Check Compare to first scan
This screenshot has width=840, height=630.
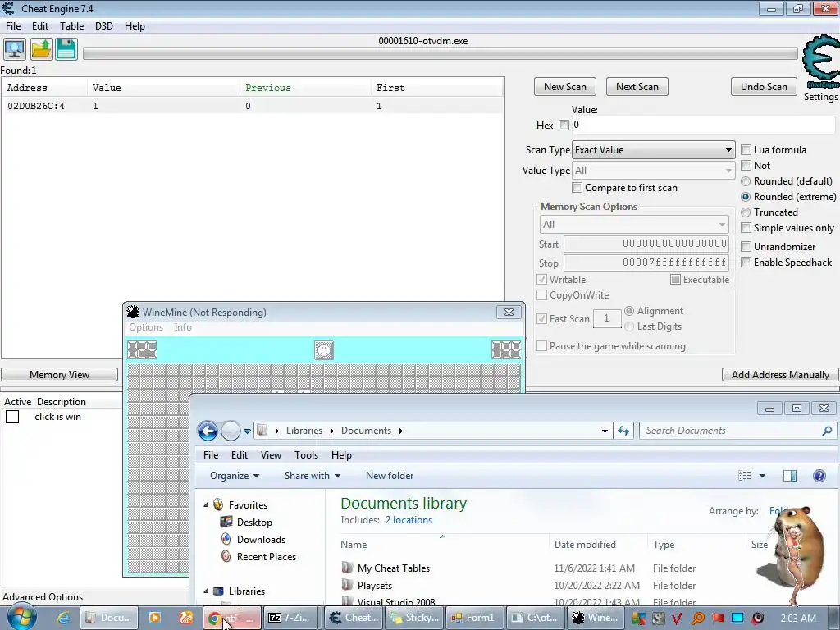[x=577, y=188]
